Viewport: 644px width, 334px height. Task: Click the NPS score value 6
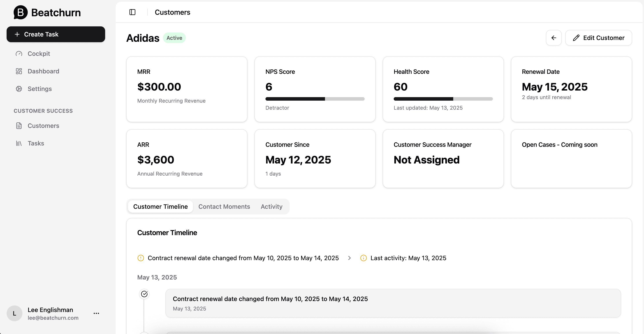tap(269, 87)
